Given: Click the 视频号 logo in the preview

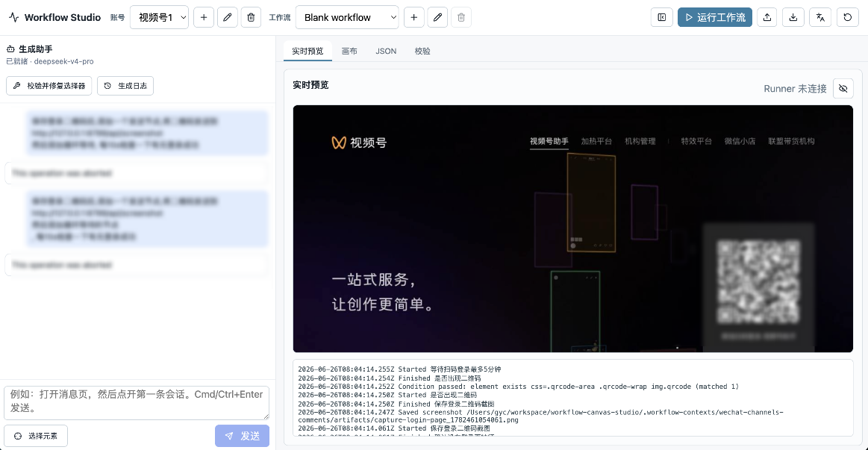Looking at the screenshot, I should (359, 143).
